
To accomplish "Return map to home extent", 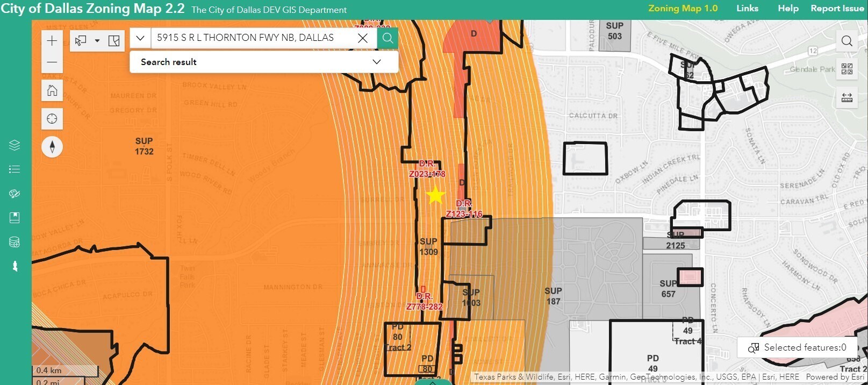I will [x=52, y=90].
